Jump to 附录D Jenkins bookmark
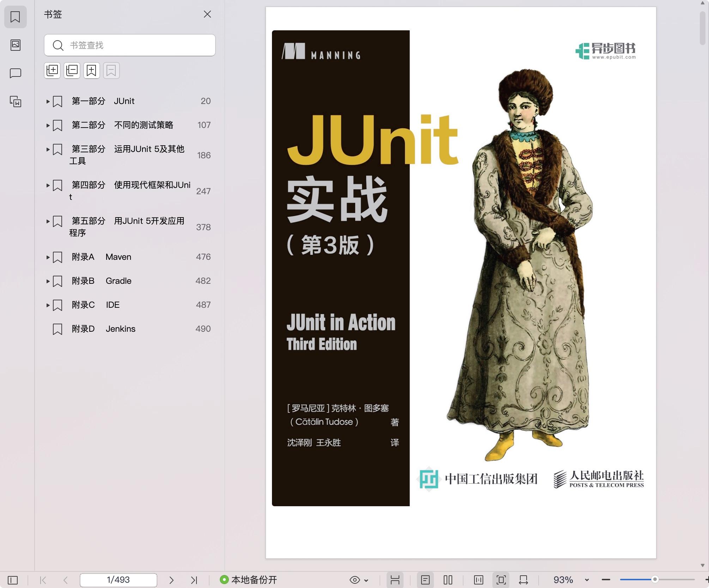 [104, 329]
